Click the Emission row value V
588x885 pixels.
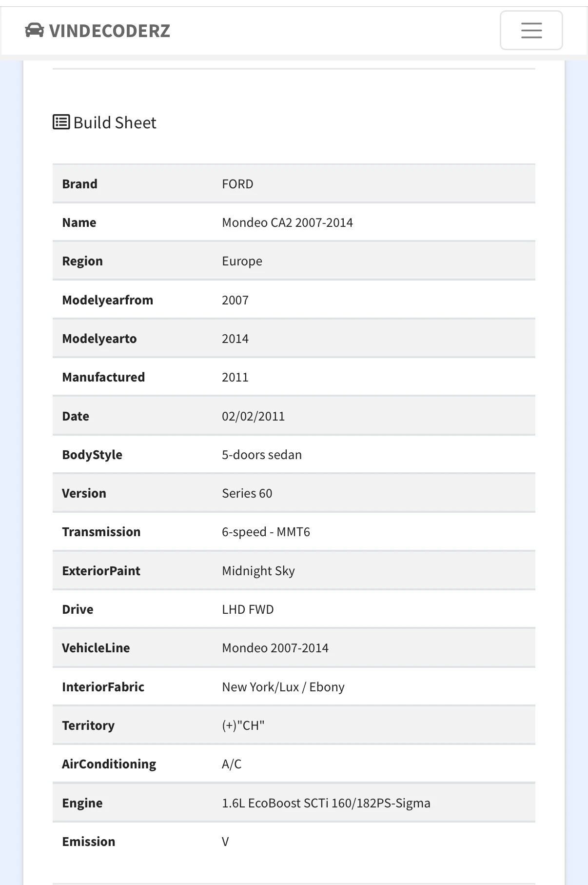coord(225,842)
